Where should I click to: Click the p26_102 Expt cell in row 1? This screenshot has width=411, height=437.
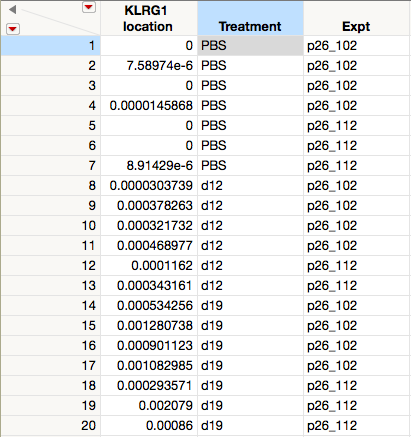(357, 46)
